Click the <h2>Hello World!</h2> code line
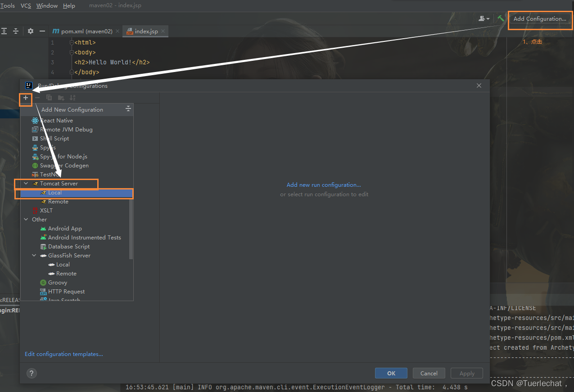This screenshot has width=574, height=392. pyautogui.click(x=112, y=62)
